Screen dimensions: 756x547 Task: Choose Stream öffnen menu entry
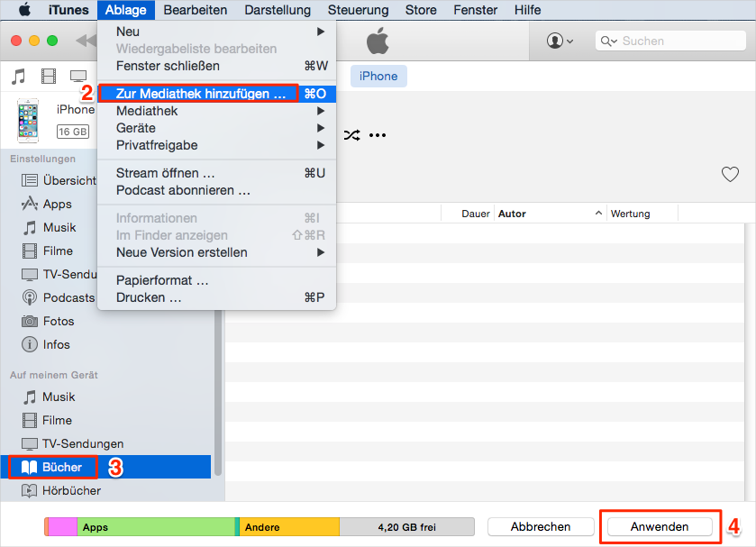[x=216, y=173]
